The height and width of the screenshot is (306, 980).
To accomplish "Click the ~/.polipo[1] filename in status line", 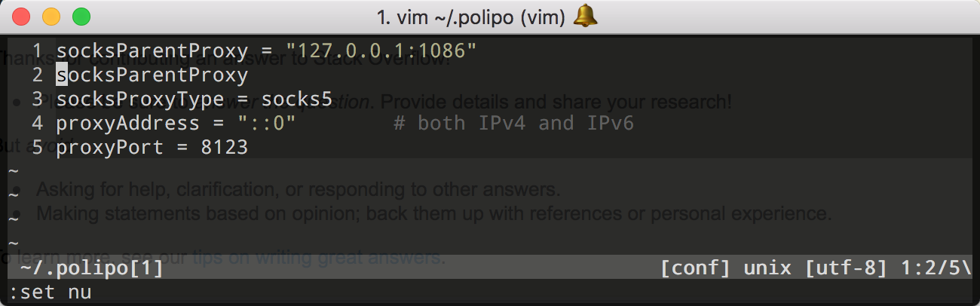I will coord(92,268).
